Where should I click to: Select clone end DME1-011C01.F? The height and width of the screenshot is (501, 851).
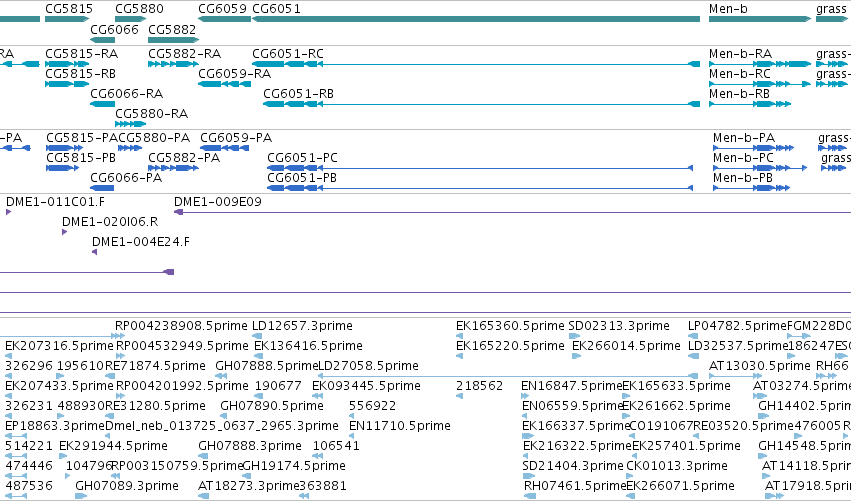55,202
